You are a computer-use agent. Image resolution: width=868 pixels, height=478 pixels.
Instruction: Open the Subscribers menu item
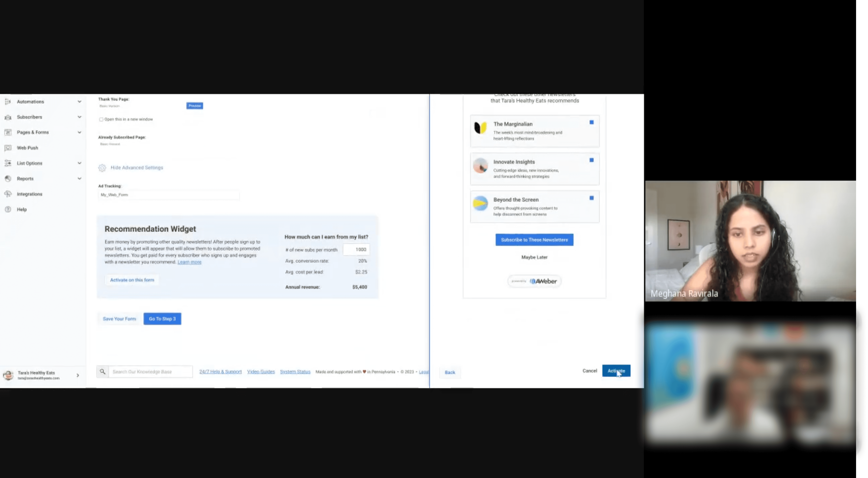(x=29, y=117)
